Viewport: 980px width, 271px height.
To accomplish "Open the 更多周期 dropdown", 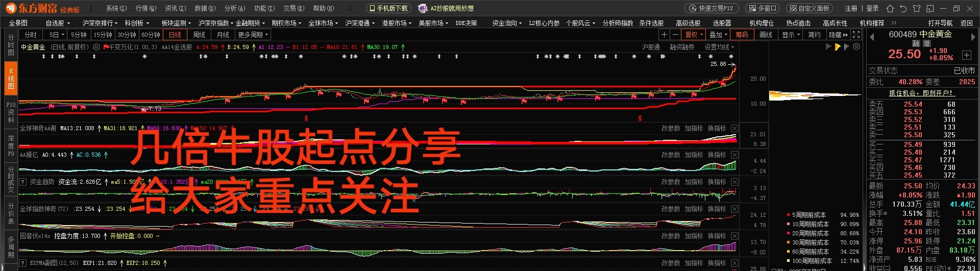I will pyautogui.click(x=253, y=35).
